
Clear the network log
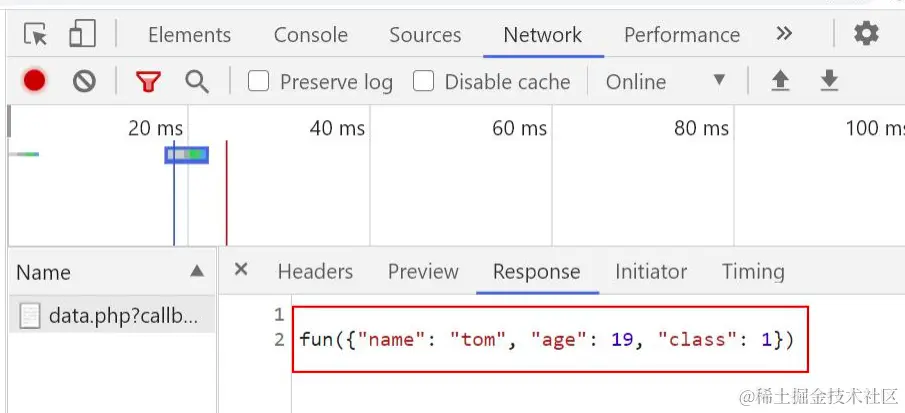pyautogui.click(x=84, y=81)
